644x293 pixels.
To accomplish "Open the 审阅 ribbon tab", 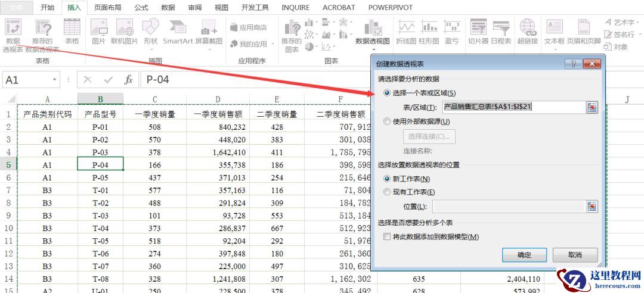I will pos(194,7).
